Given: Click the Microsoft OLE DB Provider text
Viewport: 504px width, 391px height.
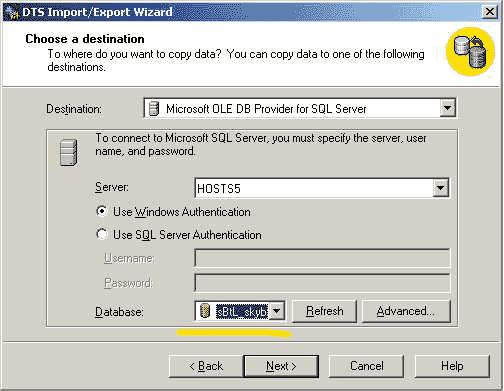Looking at the screenshot, I should [266, 109].
